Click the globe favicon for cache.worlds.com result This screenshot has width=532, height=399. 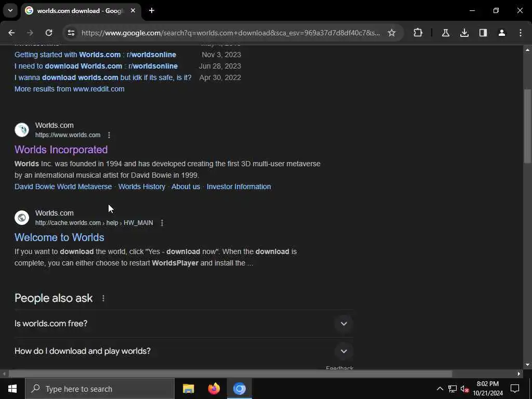coord(22,218)
